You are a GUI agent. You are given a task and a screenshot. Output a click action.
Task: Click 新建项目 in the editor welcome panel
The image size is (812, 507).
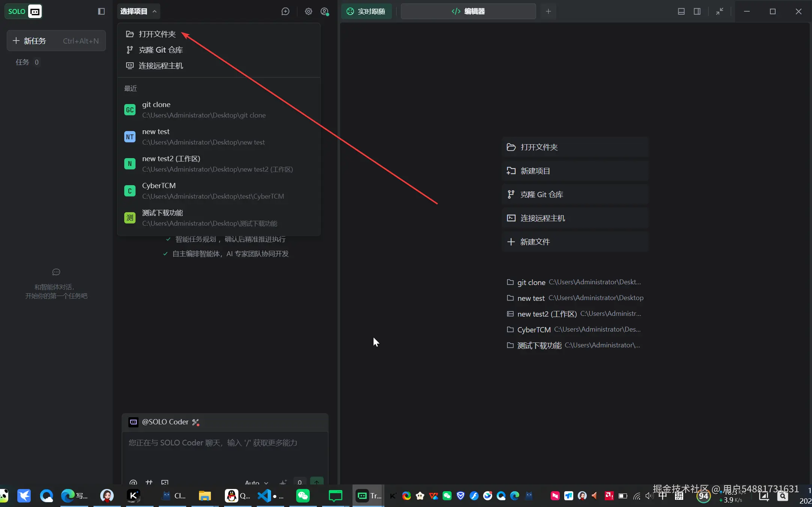point(535,171)
